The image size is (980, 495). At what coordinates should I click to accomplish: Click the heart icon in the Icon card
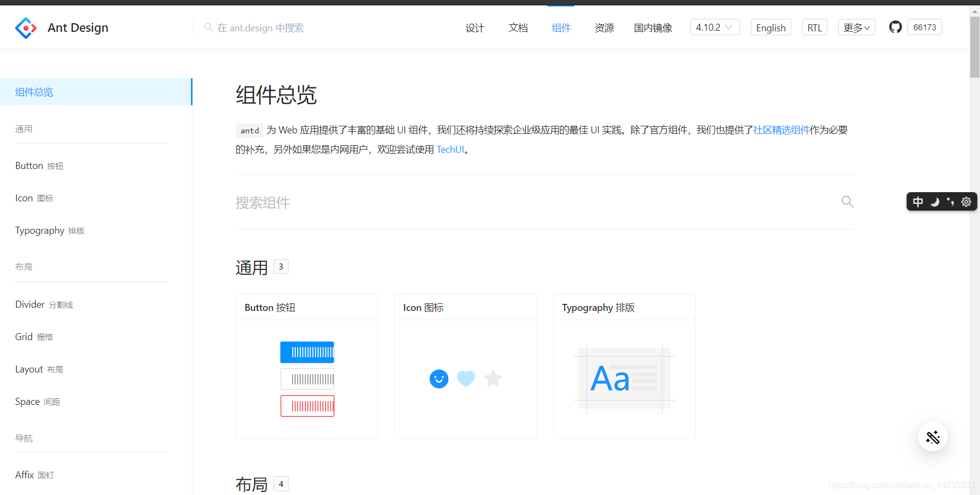tap(466, 379)
